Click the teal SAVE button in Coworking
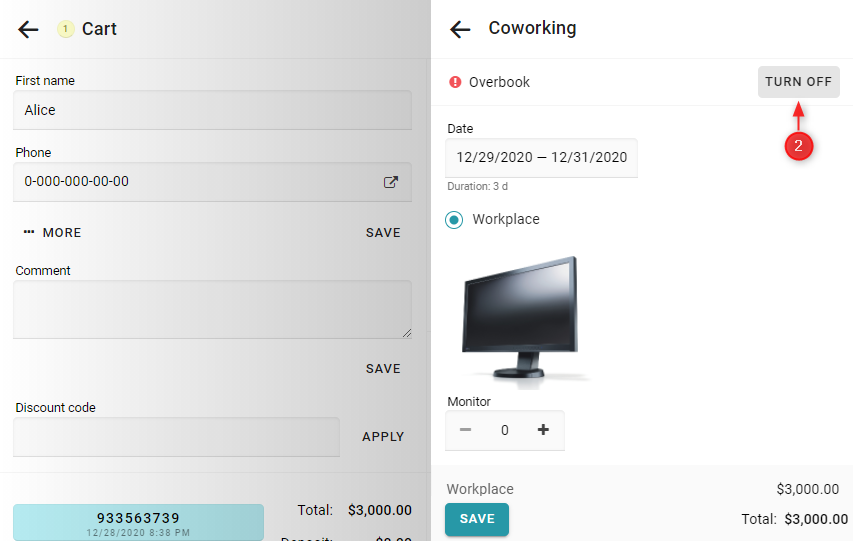The height and width of the screenshot is (541, 853). (477, 519)
